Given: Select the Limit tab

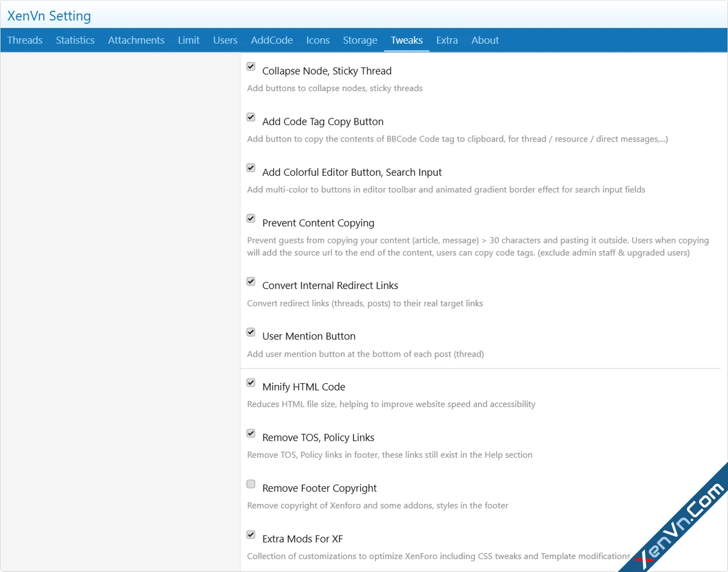Looking at the screenshot, I should [188, 40].
